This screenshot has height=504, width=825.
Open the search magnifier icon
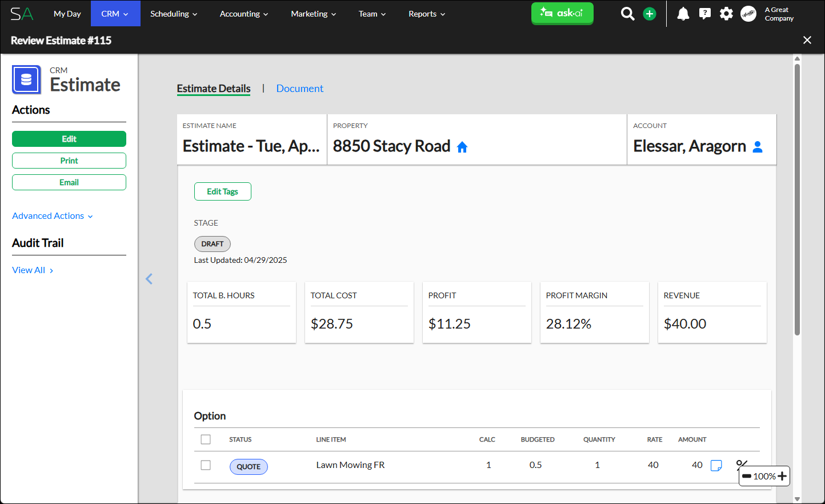coord(627,14)
